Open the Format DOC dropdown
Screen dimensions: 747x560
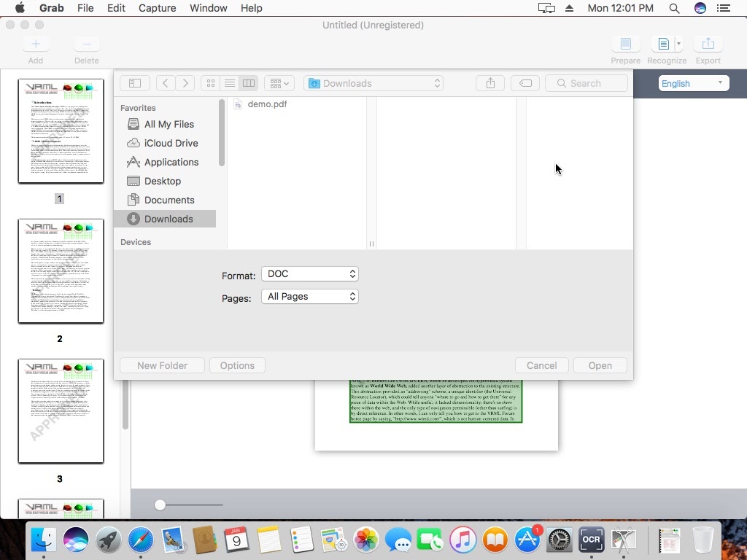(309, 274)
